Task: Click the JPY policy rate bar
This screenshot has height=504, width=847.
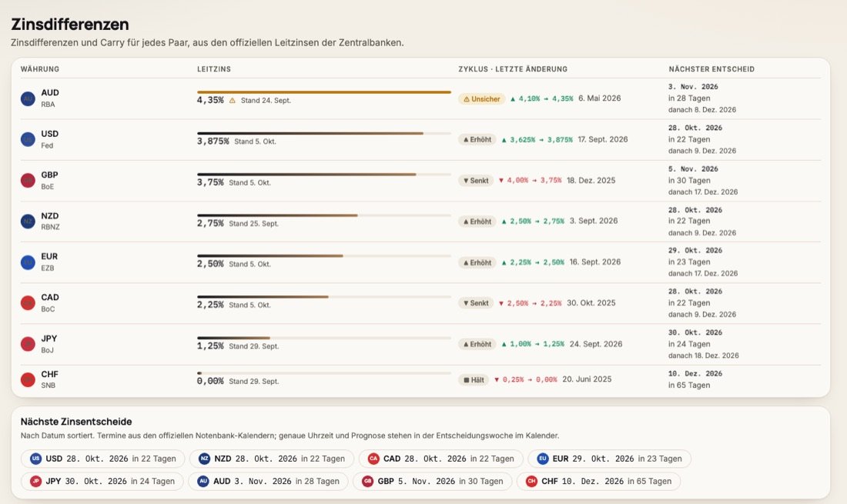Action: pyautogui.click(x=324, y=339)
